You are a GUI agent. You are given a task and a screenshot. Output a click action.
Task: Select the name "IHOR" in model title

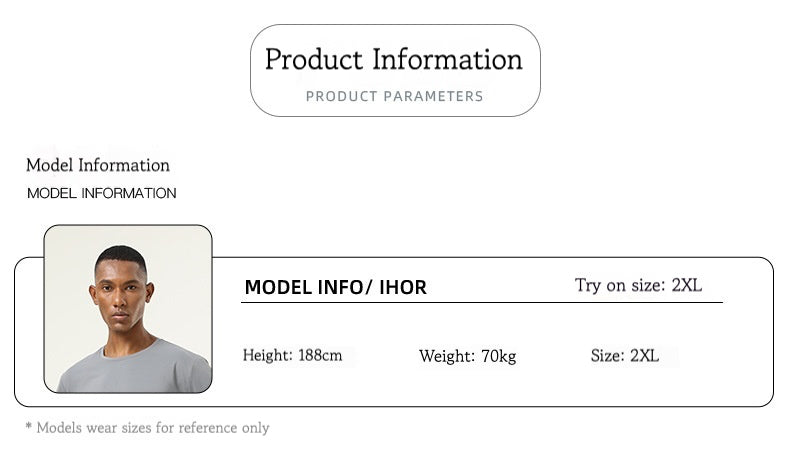[x=403, y=288]
